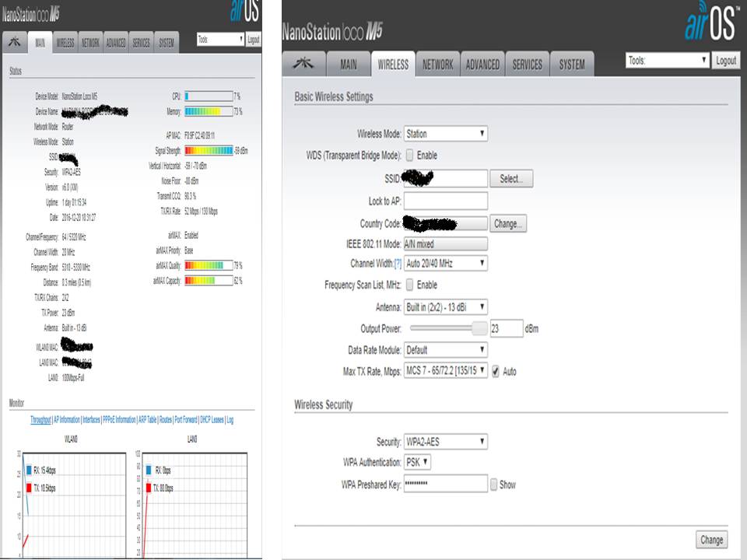Screen dimensions: 747x560
Task: Click the AP MAC address value
Action: point(200,135)
